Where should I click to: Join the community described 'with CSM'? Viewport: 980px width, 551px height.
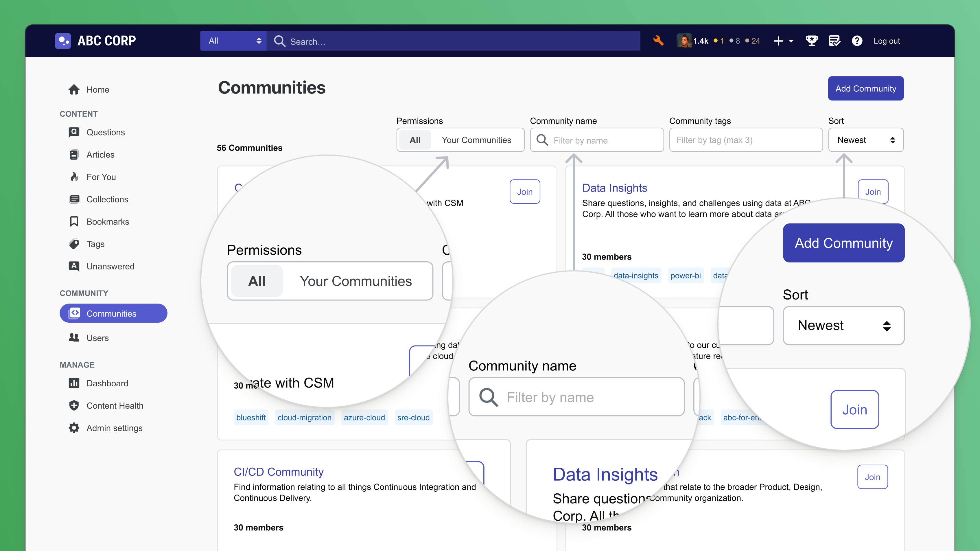(x=525, y=191)
